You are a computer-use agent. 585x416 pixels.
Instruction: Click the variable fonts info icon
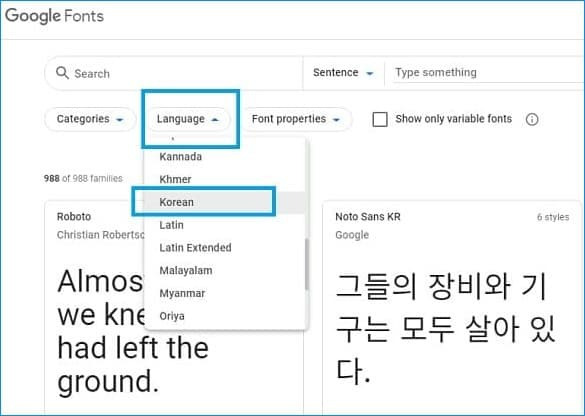(x=532, y=119)
